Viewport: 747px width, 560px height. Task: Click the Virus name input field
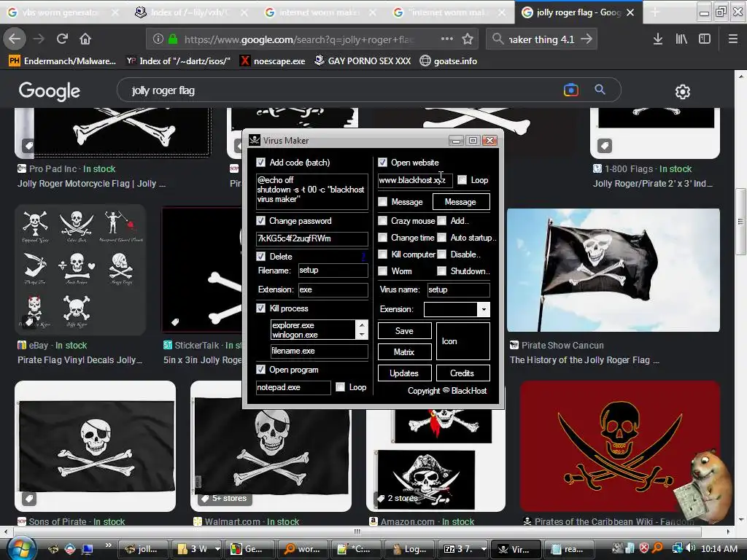(x=458, y=289)
